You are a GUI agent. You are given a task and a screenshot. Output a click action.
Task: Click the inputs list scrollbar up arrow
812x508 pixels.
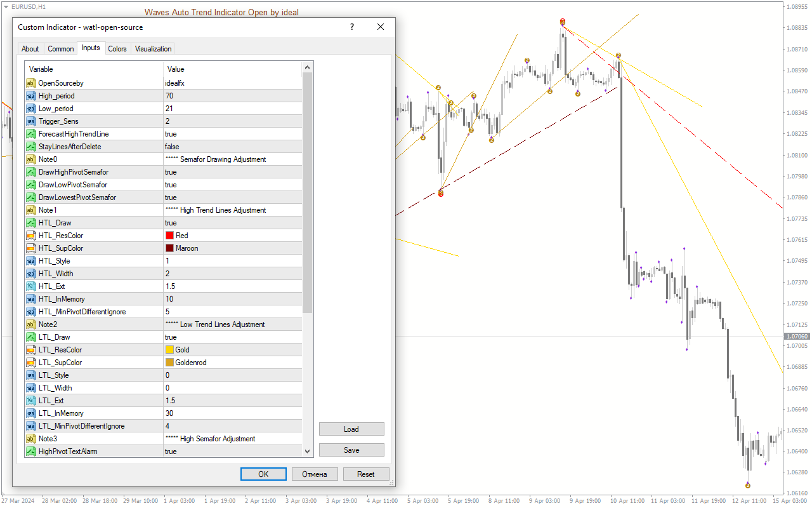pos(308,67)
